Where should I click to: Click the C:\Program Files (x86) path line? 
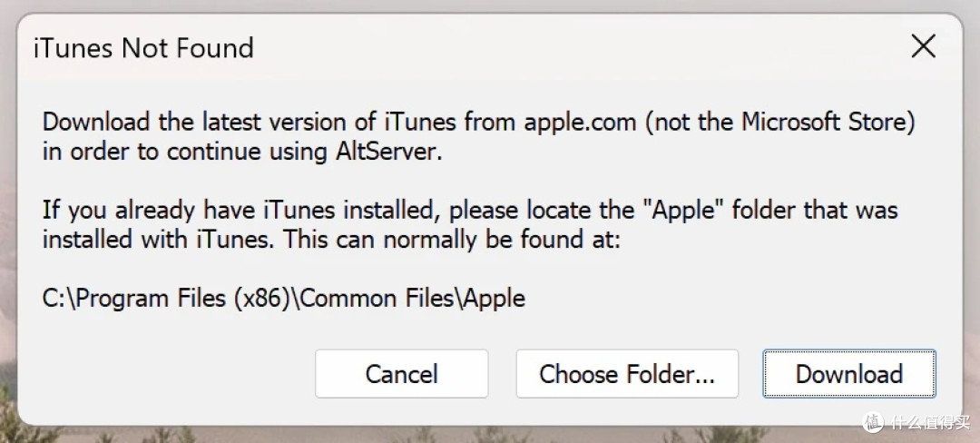[284, 298]
